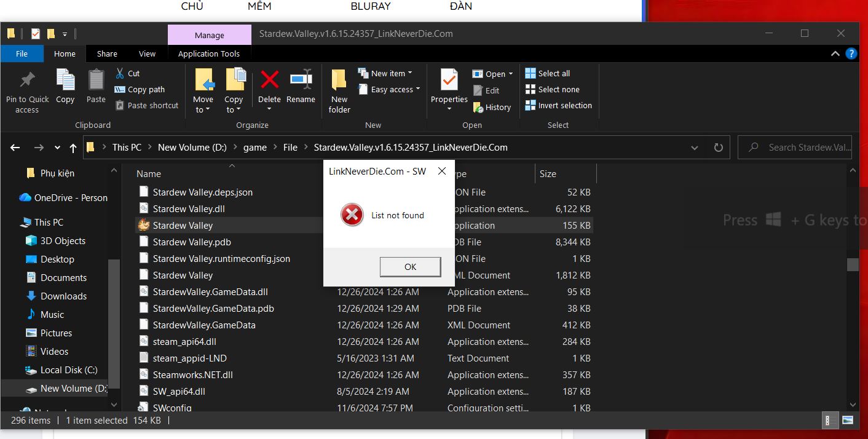Click the Cut scissors button
Image resolution: width=868 pixels, height=439 pixels.
click(128, 73)
